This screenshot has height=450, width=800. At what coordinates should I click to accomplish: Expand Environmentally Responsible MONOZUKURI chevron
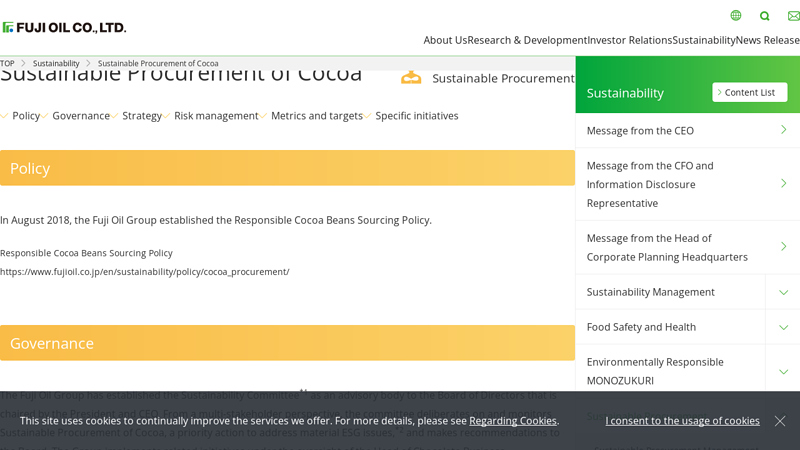(x=783, y=372)
